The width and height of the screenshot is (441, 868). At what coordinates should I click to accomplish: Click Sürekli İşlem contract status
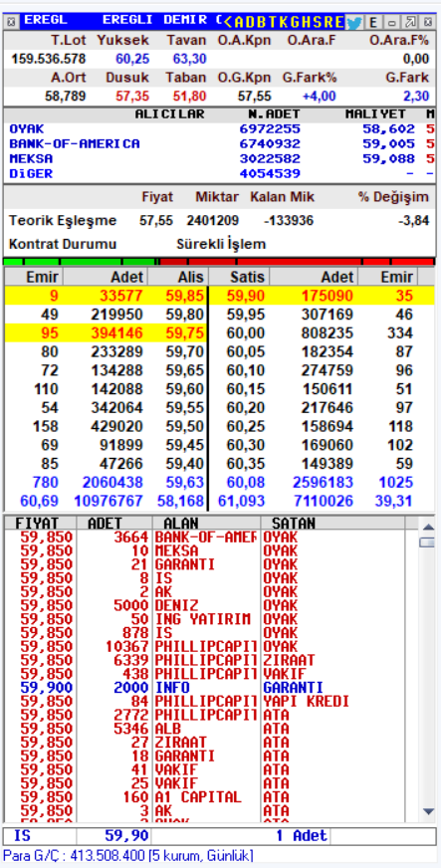tap(221, 244)
